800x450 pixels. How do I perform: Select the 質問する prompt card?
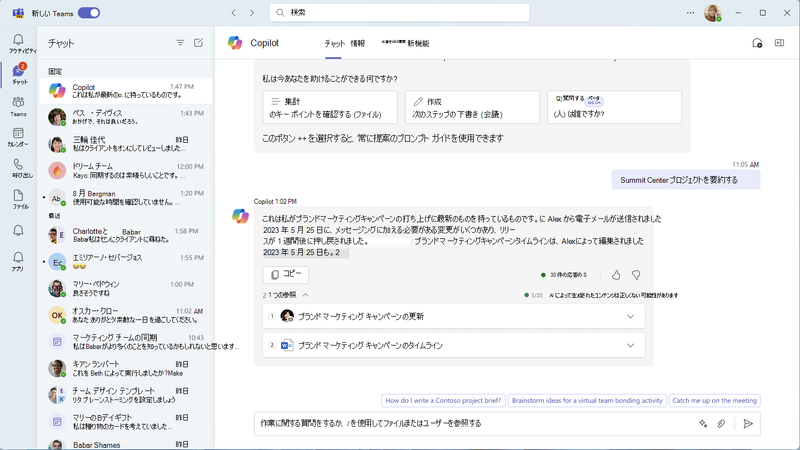[614, 107]
